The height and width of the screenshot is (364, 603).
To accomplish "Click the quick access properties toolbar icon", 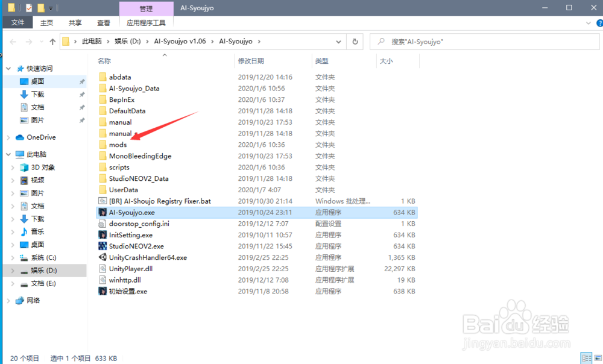I will pos(29,8).
